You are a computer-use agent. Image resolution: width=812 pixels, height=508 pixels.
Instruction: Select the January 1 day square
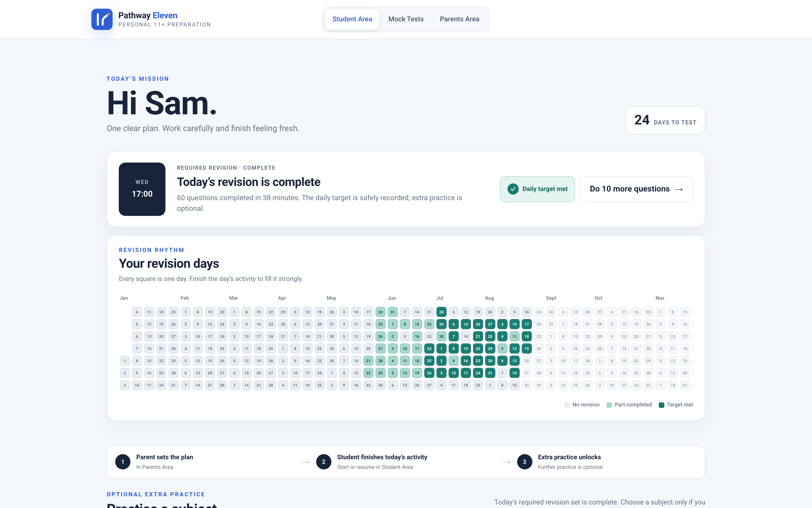125,361
